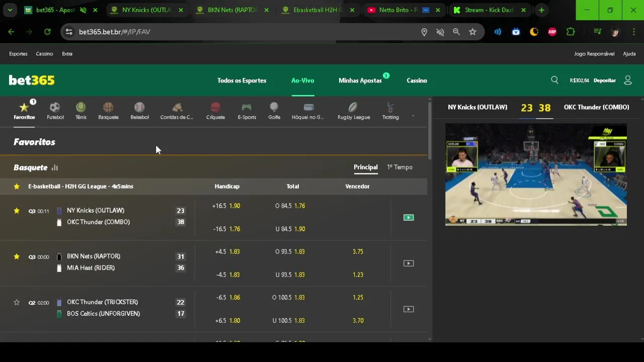Bet BKN Nets to win at 3.75

pos(358,252)
